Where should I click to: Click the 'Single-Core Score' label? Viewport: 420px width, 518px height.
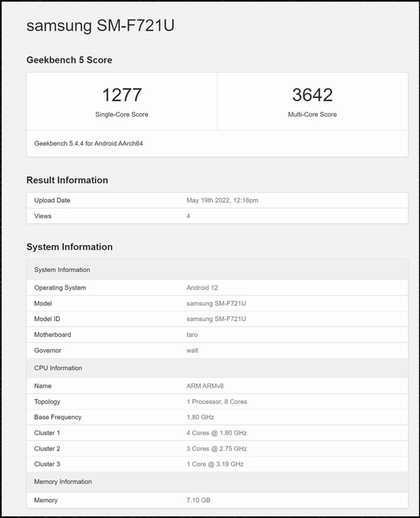tap(122, 114)
